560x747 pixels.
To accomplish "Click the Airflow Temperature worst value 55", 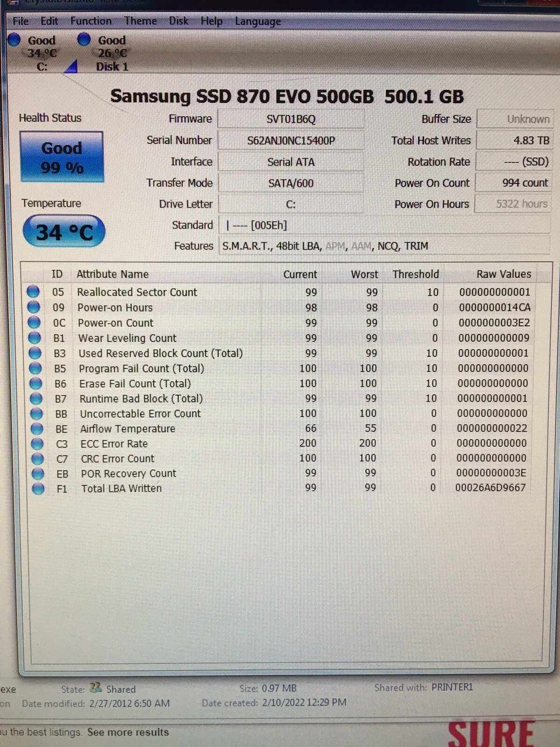I will (371, 428).
